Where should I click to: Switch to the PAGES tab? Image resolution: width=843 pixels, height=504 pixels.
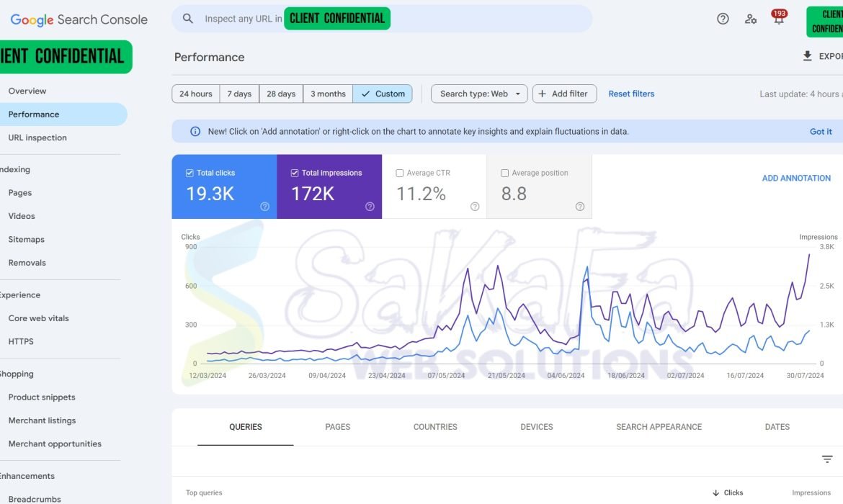click(338, 427)
